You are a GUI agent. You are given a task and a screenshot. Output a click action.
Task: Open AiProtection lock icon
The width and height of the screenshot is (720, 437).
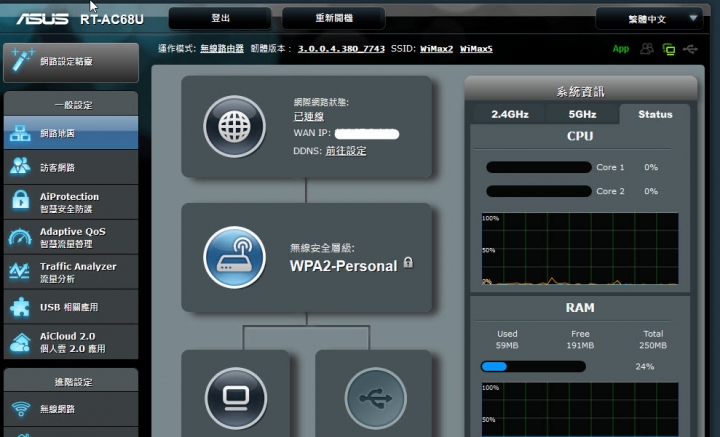point(20,201)
